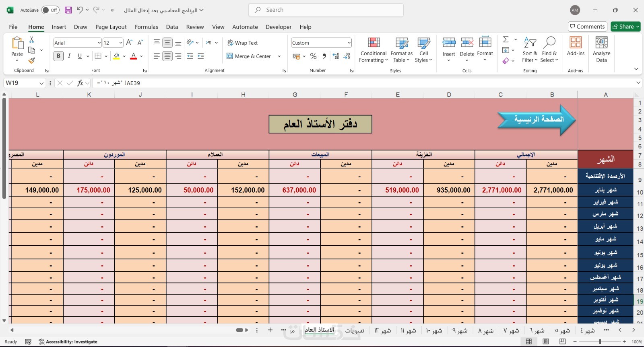Image resolution: width=644 pixels, height=347 pixels.
Task: Click the الصفحة الرئيسية arrow button
Action: point(537,120)
